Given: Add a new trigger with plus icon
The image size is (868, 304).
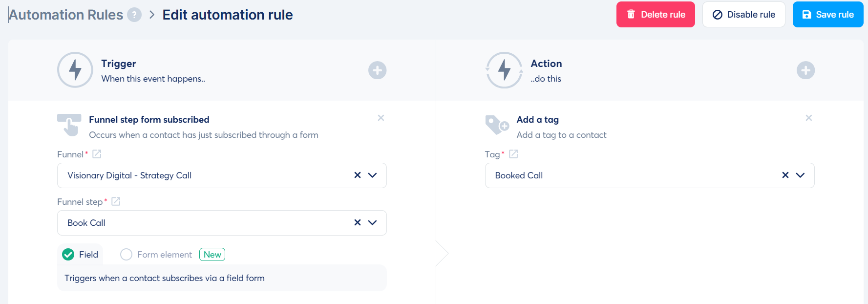Looking at the screenshot, I should coord(377,70).
